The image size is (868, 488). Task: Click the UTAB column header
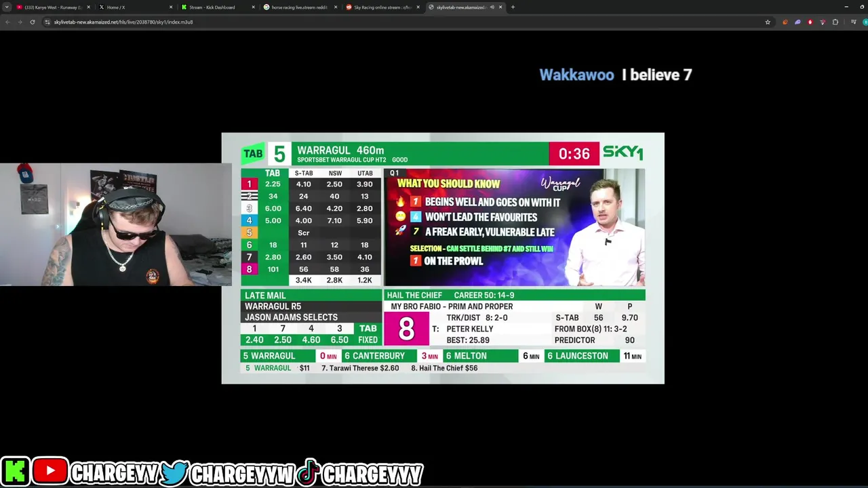(365, 173)
